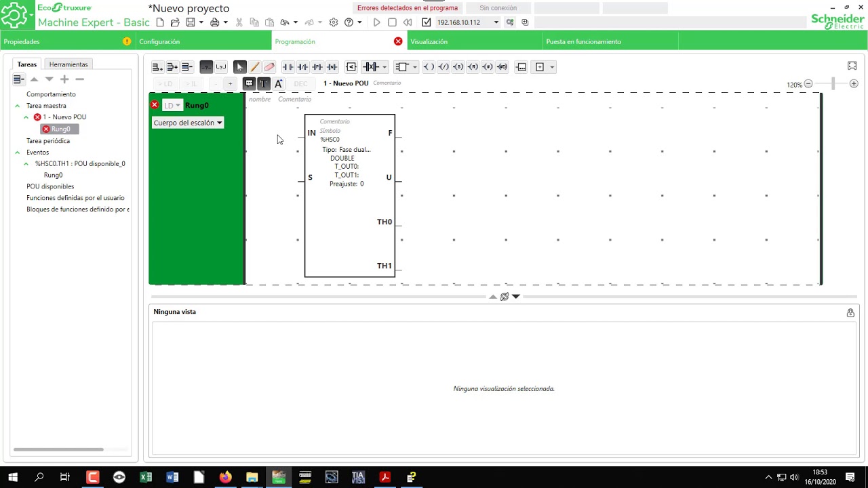Insert a negated output coil
868x488 pixels.
[x=443, y=67]
